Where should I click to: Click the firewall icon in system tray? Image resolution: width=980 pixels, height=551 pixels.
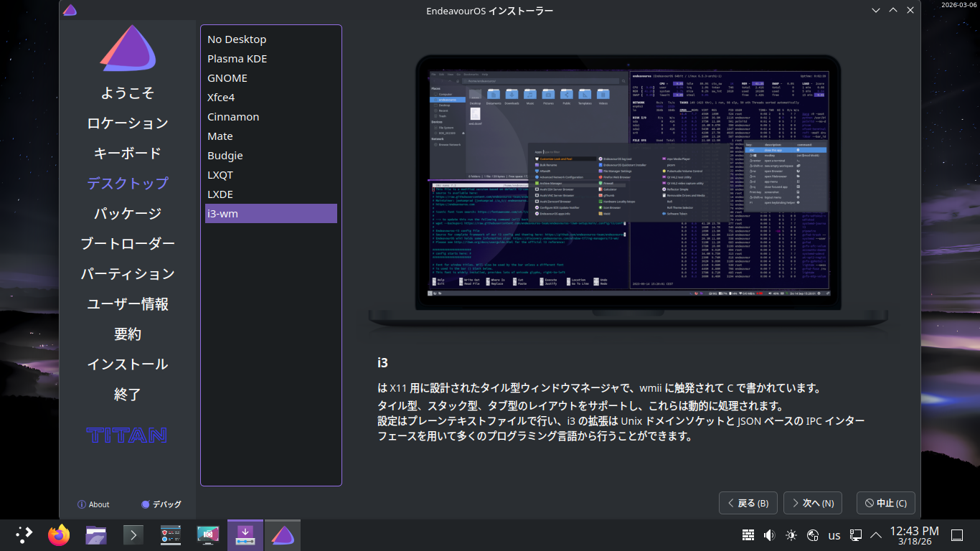point(748,535)
